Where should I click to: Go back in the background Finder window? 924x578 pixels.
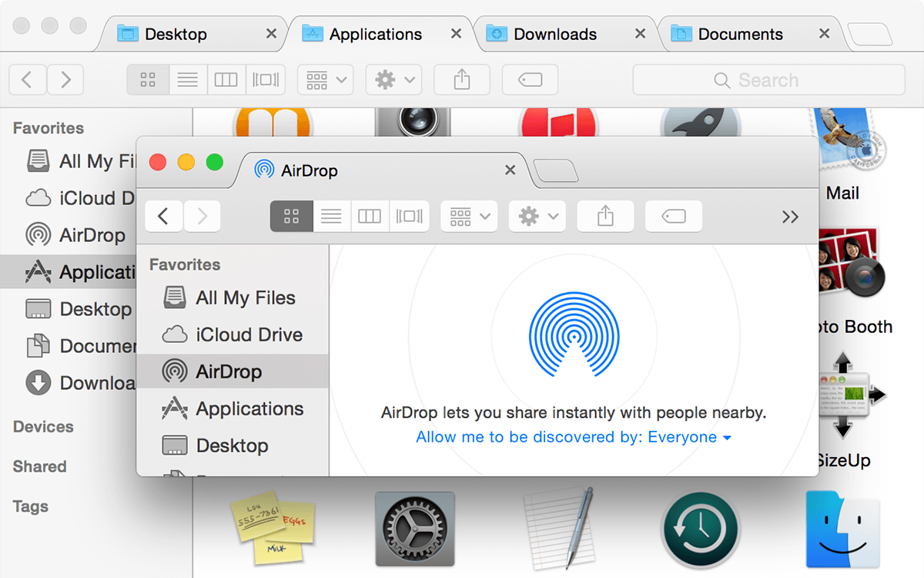[28, 79]
